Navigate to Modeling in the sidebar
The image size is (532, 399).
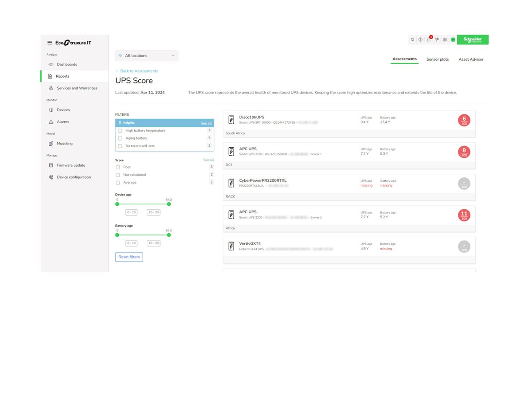tap(65, 143)
